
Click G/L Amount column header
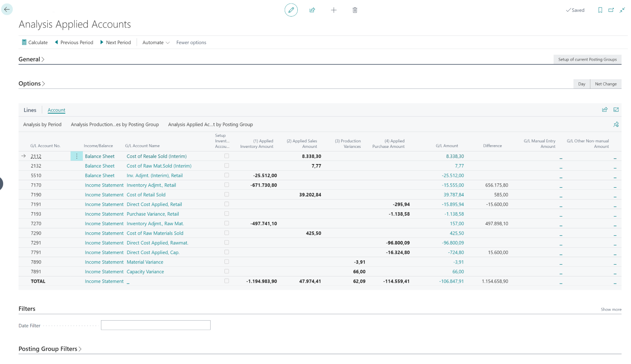pyautogui.click(x=447, y=146)
